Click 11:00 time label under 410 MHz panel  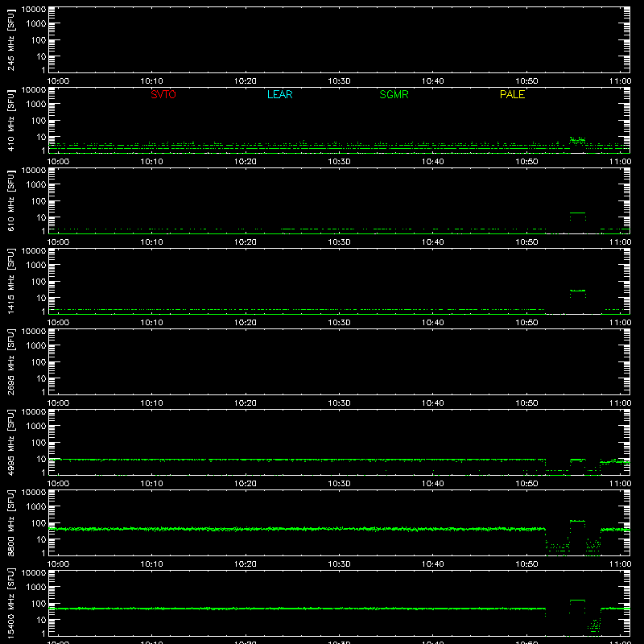tap(620, 162)
